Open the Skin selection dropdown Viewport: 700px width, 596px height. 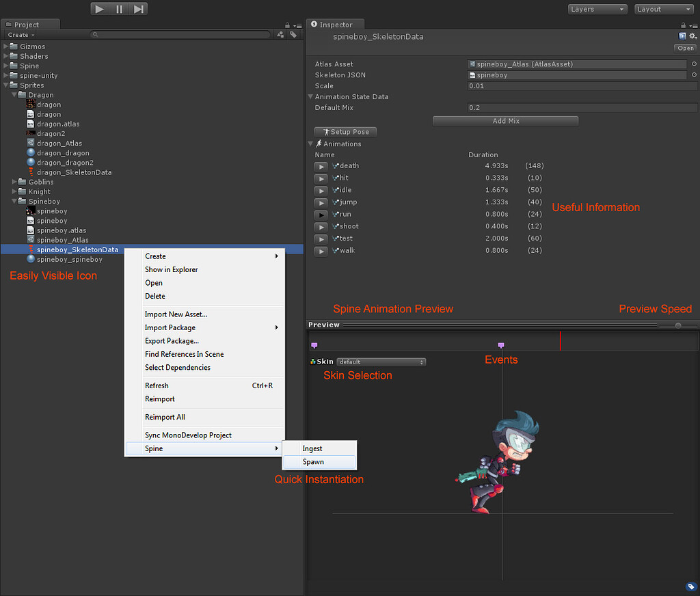(x=381, y=361)
